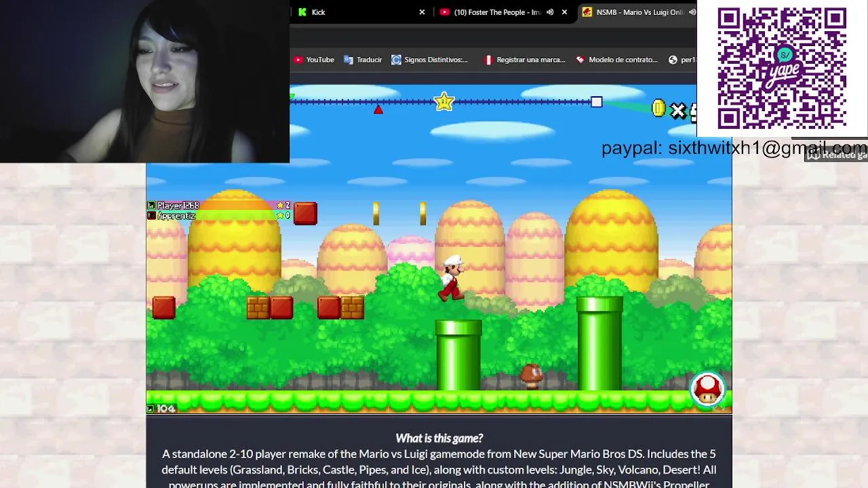Viewport: 868px width, 488px height.
Task: Open the YouTube bookmark
Action: tap(314, 60)
